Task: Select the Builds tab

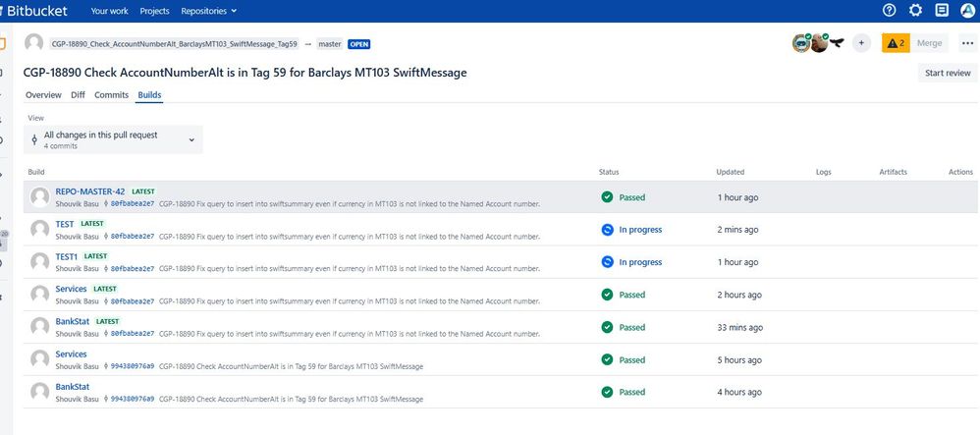Action: (x=149, y=95)
